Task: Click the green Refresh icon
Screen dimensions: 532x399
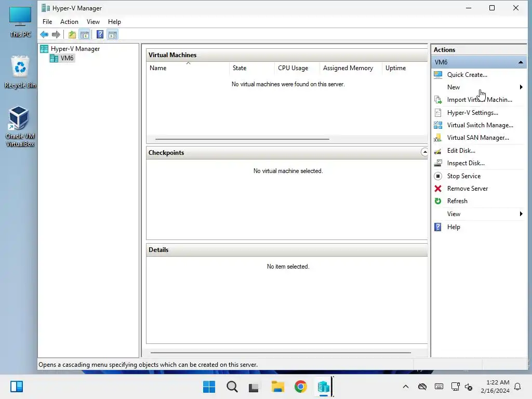Action: [438, 201]
